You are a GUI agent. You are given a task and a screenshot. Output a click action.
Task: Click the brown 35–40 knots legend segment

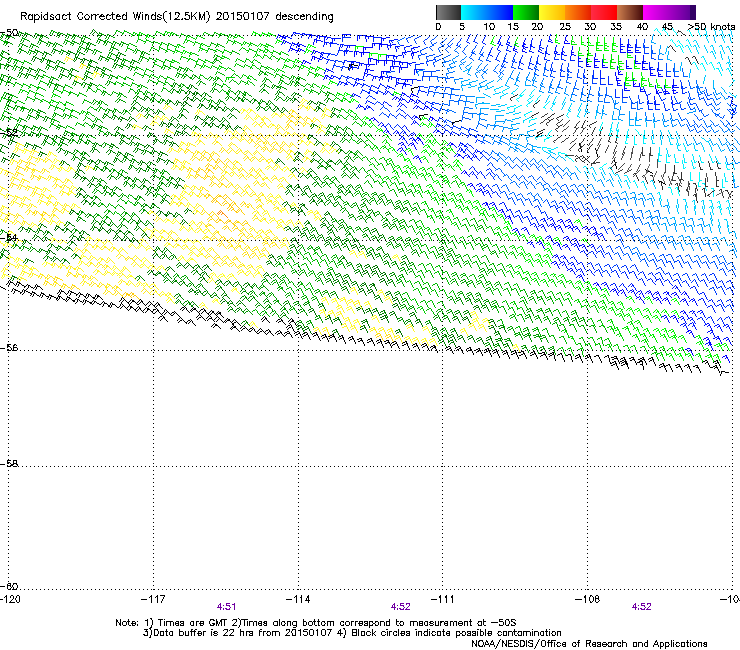click(x=630, y=12)
